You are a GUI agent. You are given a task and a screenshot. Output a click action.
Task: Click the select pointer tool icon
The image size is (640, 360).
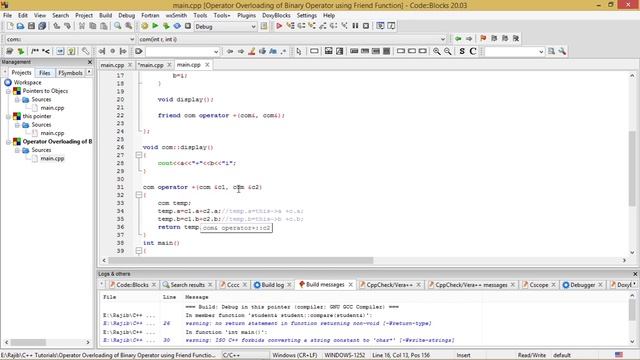(299, 51)
